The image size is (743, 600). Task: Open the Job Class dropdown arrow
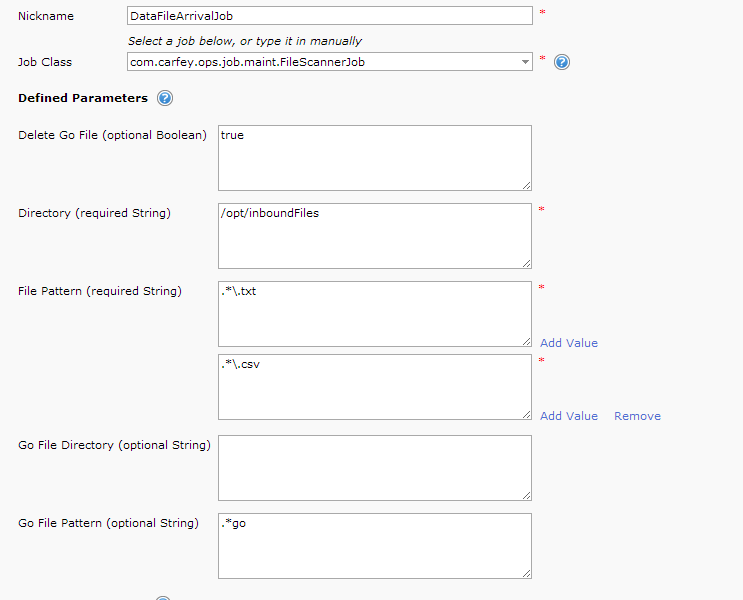click(x=525, y=62)
